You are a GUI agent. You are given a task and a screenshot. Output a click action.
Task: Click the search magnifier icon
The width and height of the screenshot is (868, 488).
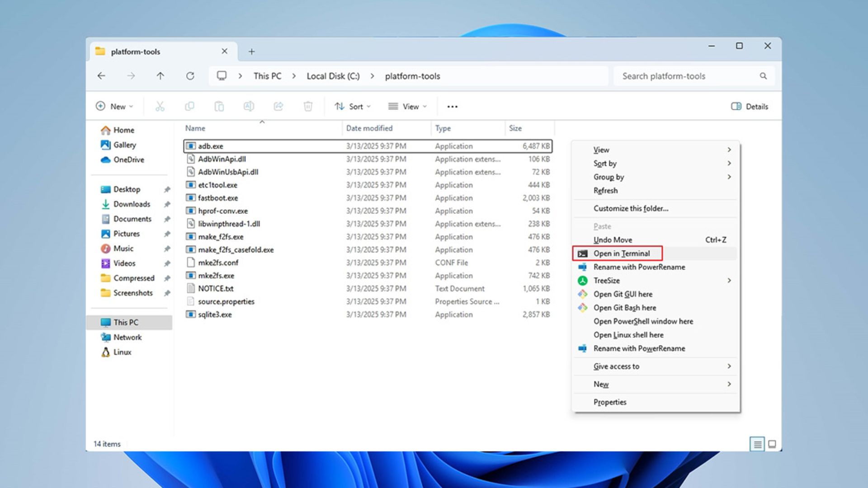point(763,76)
